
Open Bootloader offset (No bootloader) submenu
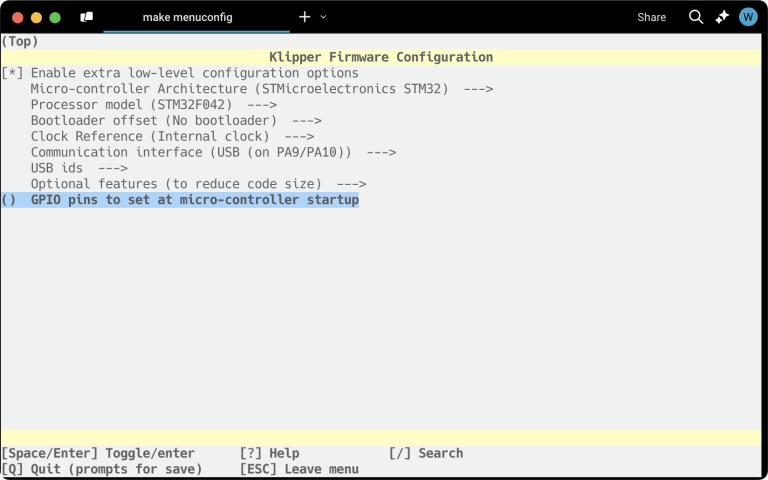[x=176, y=120]
